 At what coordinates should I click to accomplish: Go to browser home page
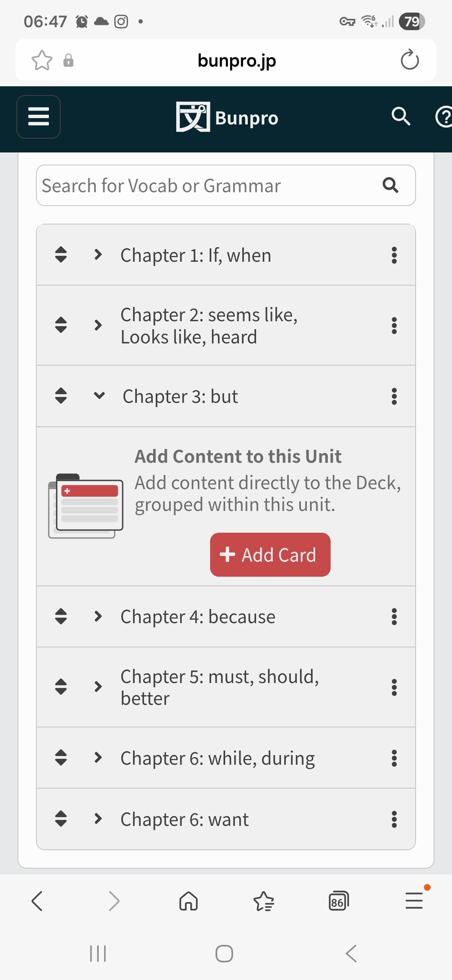(x=188, y=901)
